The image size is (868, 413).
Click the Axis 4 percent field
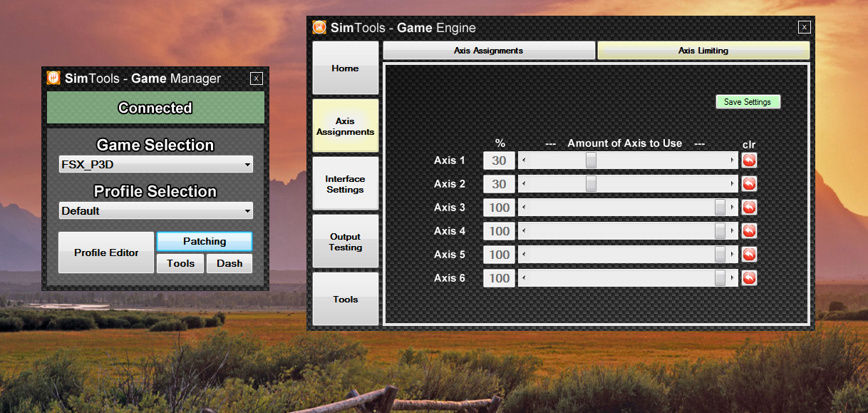499,231
